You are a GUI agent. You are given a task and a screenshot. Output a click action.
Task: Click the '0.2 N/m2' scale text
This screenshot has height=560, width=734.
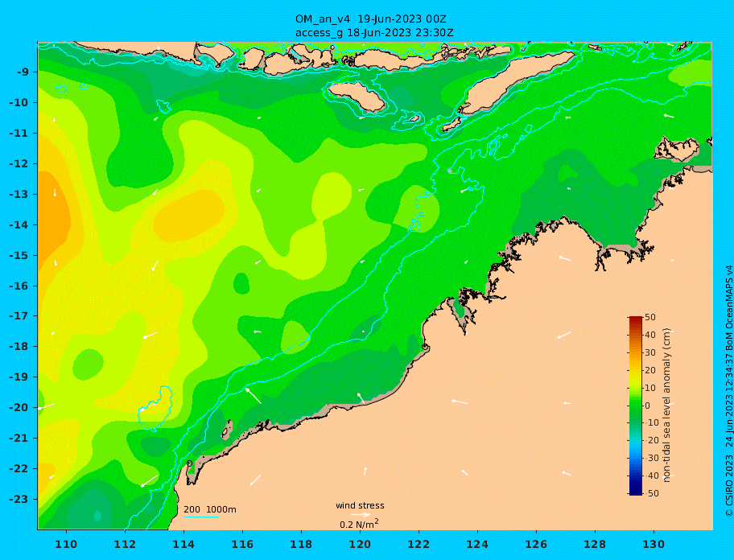tap(359, 524)
